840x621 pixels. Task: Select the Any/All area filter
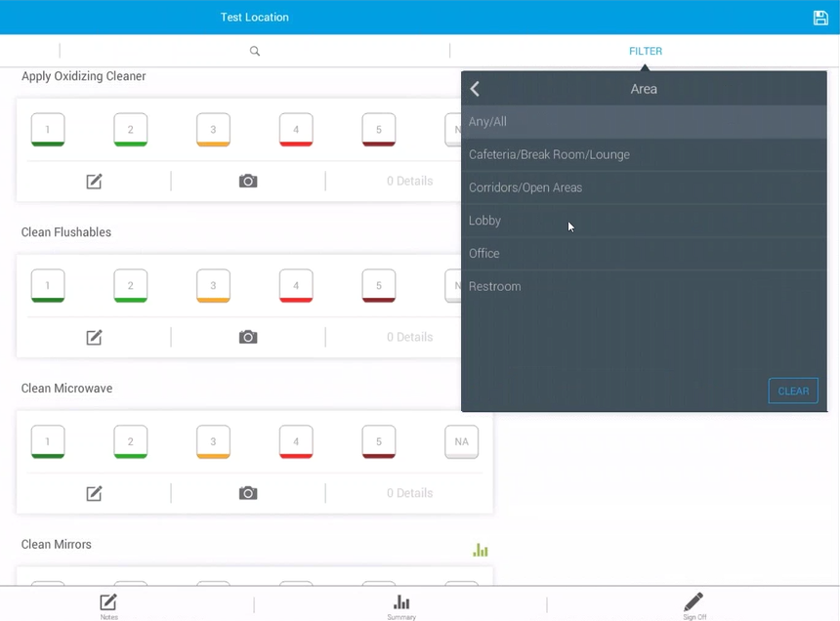coord(644,121)
